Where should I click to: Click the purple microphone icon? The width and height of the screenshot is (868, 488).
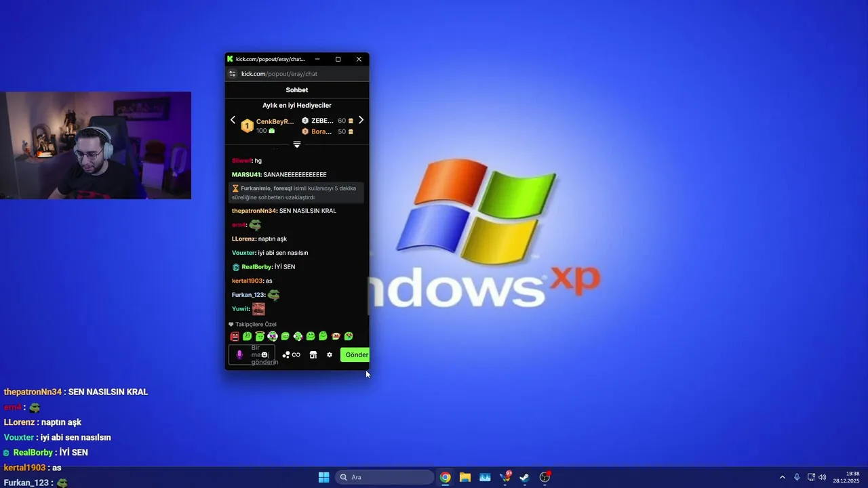pos(239,354)
